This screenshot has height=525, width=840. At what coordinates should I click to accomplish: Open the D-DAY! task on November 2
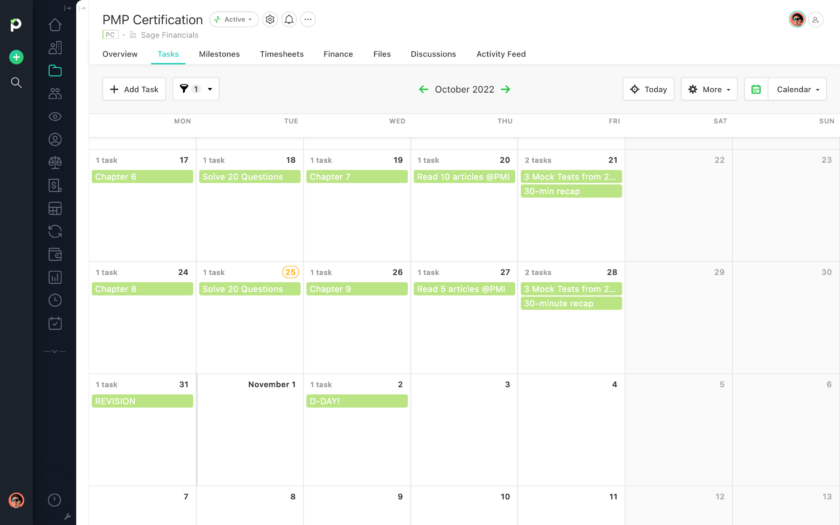coord(357,401)
